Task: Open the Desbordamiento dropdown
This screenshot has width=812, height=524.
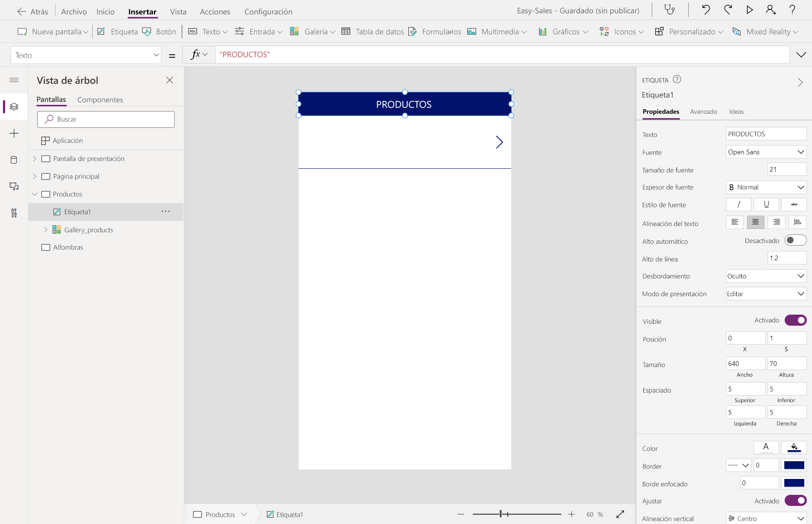Action: [x=765, y=276]
